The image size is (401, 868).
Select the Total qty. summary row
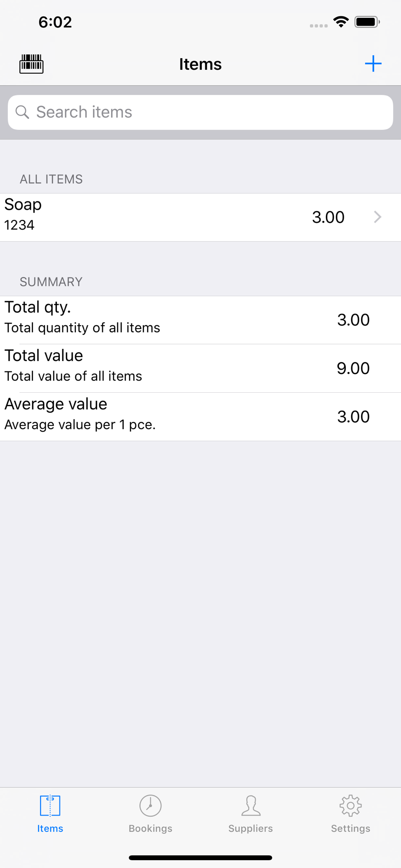200,320
